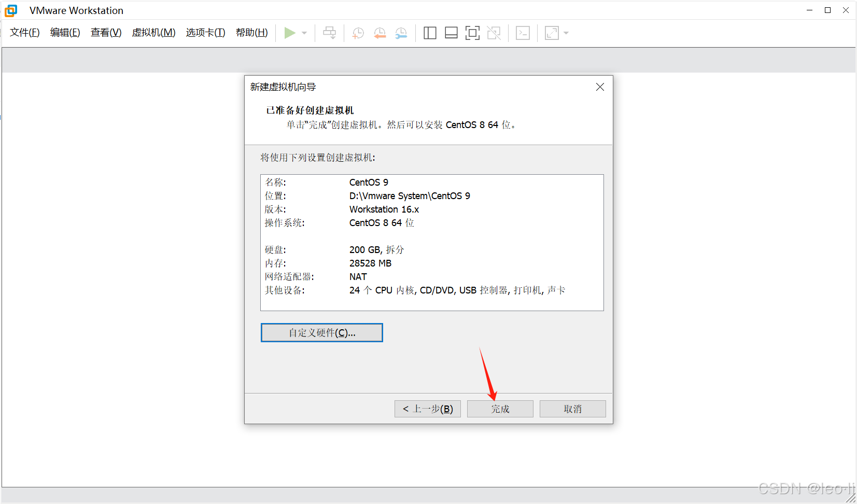The height and width of the screenshot is (504, 857).
Task: Open the 文件(F) menu
Action: [25, 33]
